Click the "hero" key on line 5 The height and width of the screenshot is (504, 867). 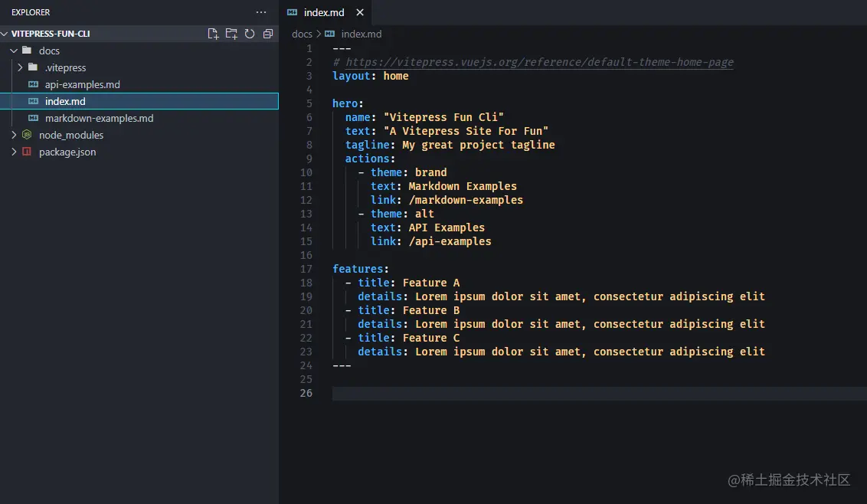coord(345,103)
